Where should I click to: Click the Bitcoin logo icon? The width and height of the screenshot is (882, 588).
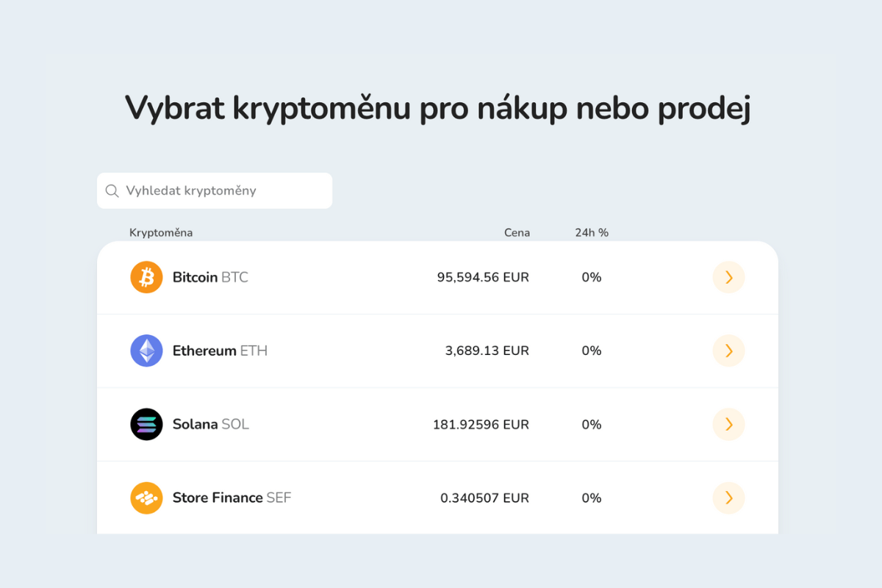146,277
